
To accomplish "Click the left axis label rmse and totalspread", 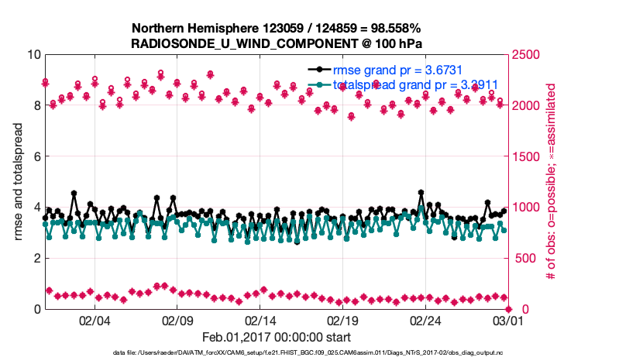I will pos(19,180).
